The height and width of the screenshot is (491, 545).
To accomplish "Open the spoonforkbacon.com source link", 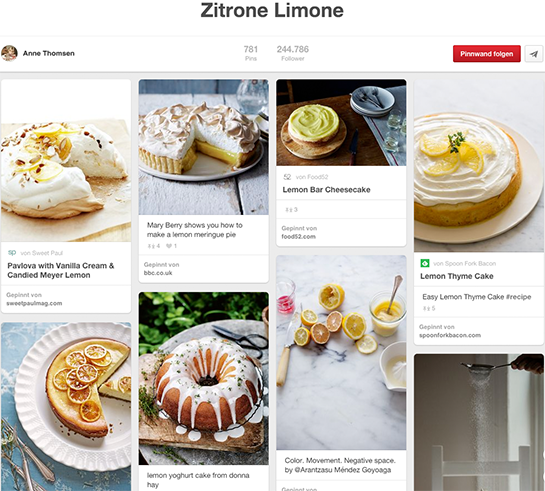I will coord(450,335).
